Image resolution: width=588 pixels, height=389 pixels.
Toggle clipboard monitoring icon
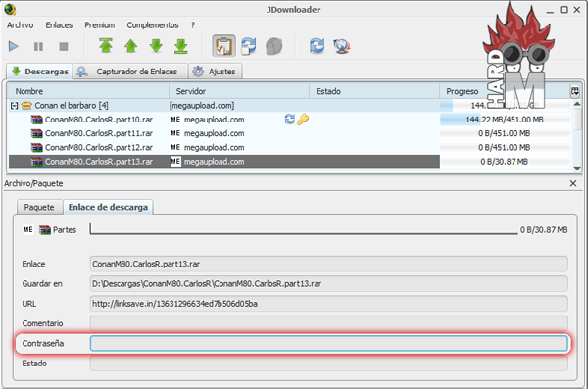223,46
